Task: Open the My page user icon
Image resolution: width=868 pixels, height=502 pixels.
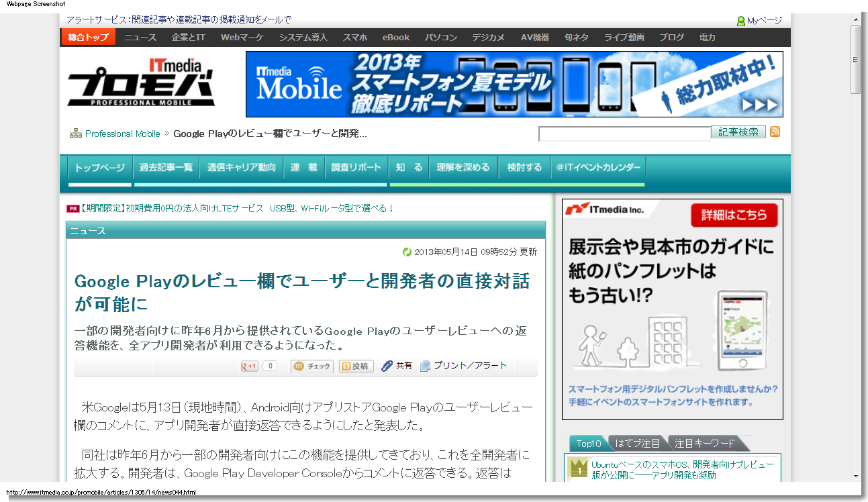Action: click(x=741, y=20)
